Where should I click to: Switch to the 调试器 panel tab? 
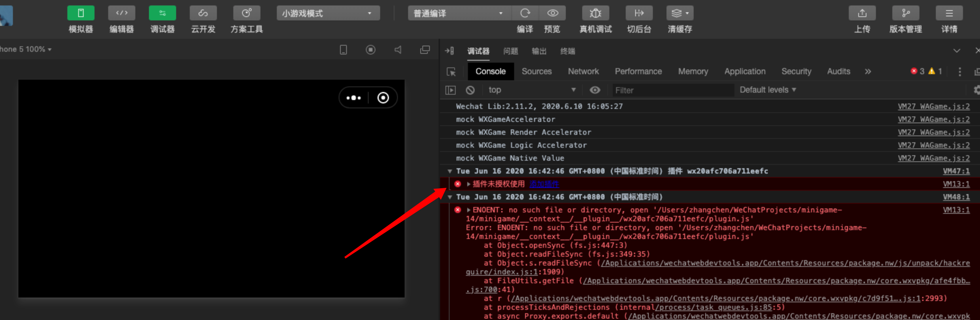tap(478, 51)
